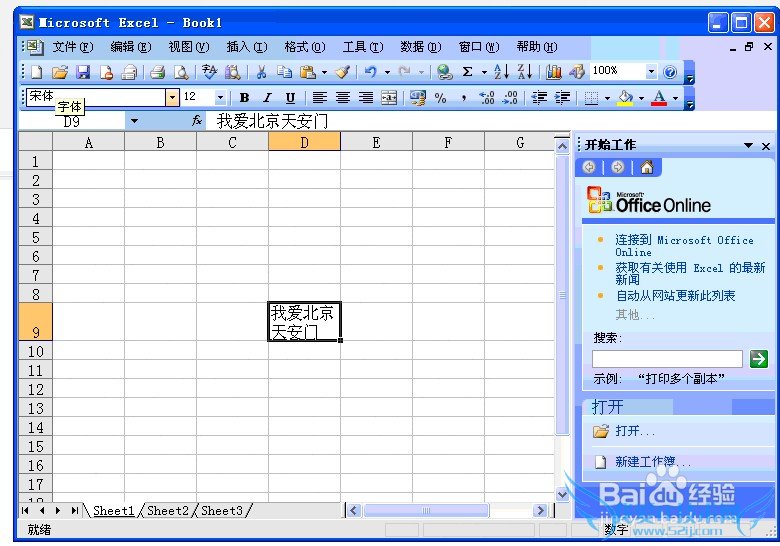Click the Sort Ascending icon
780x546 pixels.
pyautogui.click(x=501, y=72)
